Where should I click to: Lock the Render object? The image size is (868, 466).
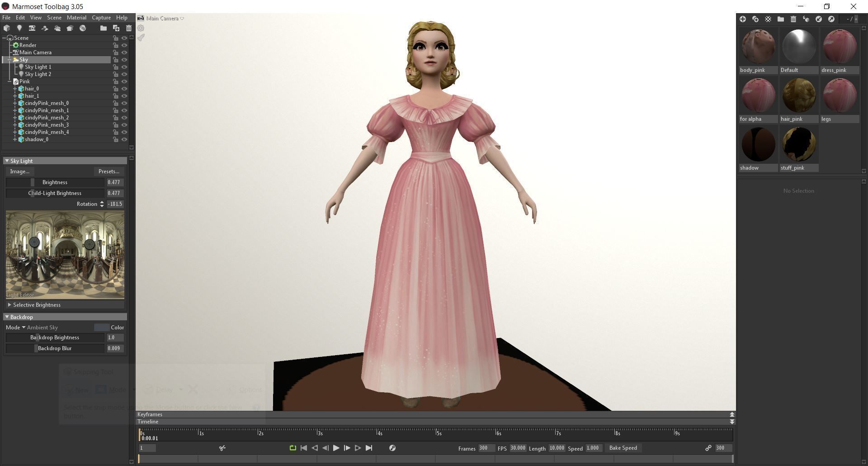pos(116,45)
